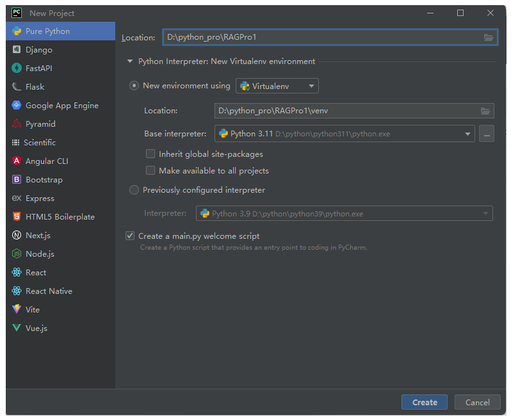
Task: Click the Node.js hexagon icon
Action: [x=17, y=254]
